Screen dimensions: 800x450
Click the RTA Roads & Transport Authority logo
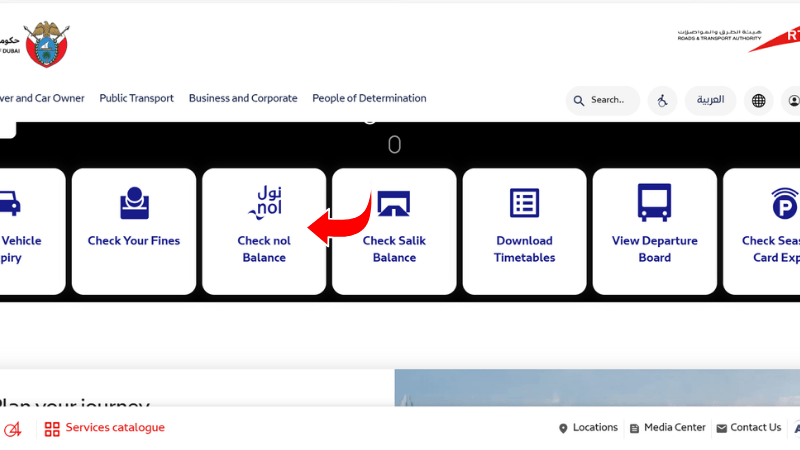click(739, 39)
